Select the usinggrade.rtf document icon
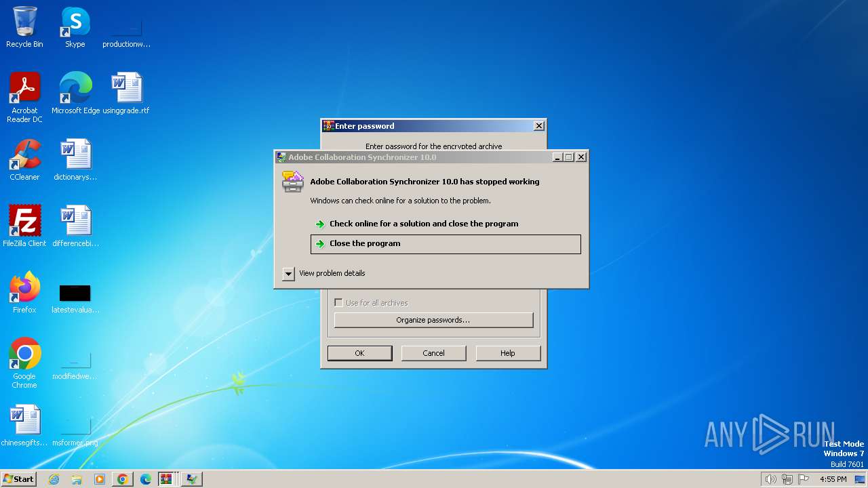This screenshot has height=488, width=868. tap(126, 93)
